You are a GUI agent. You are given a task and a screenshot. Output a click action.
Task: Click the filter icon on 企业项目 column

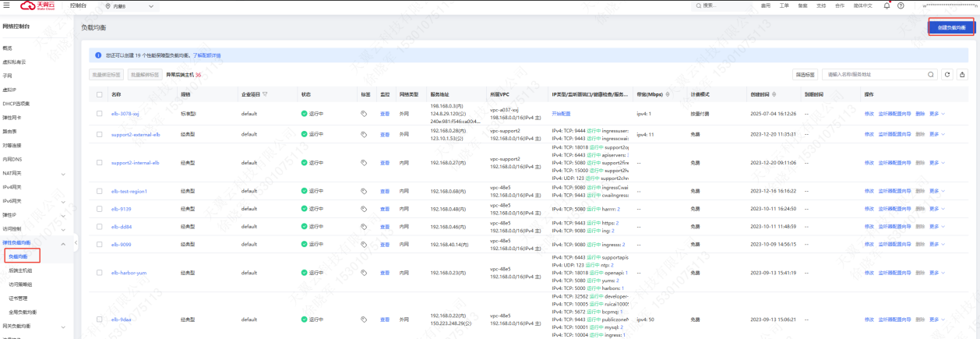265,94
